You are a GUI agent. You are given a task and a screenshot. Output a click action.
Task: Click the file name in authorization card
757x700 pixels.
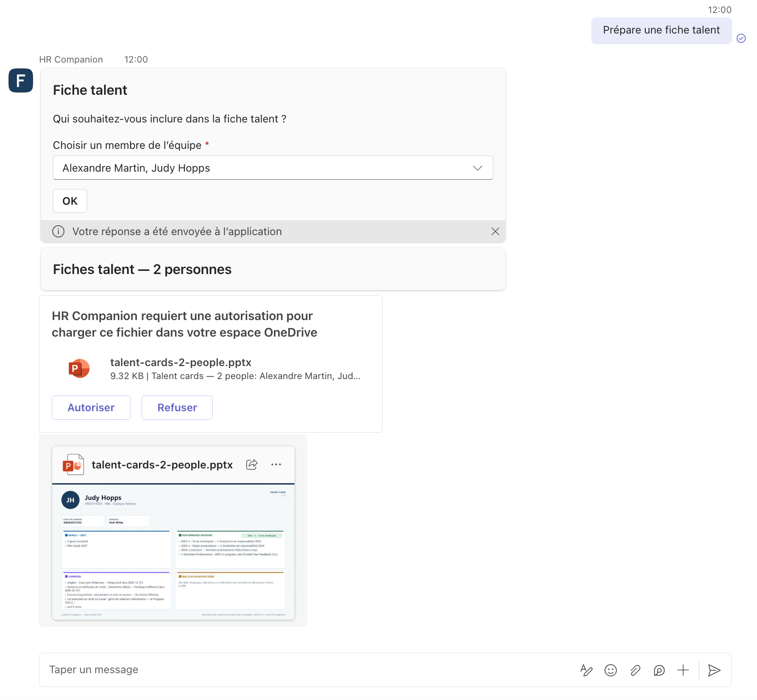(181, 362)
